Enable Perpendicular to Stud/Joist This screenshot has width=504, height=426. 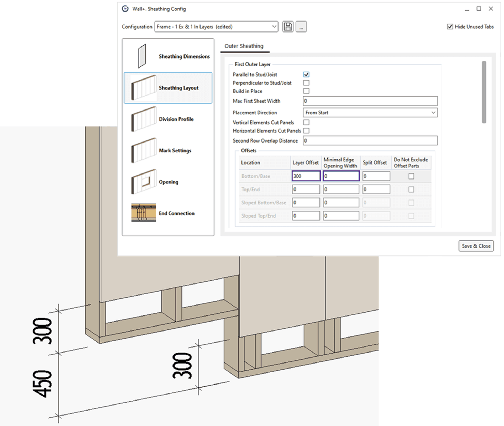[x=306, y=83]
